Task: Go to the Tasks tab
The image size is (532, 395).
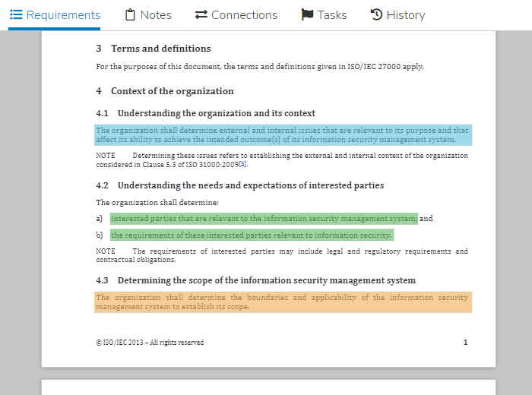Action: [331, 15]
